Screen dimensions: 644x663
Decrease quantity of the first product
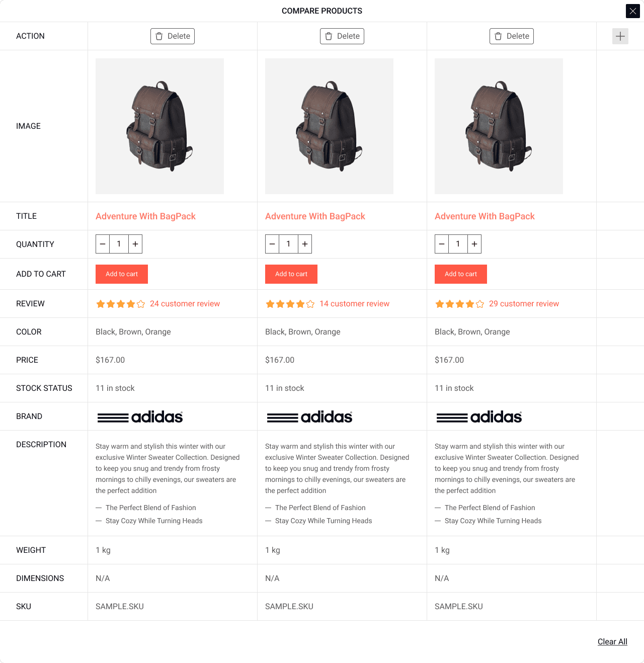[x=103, y=244]
